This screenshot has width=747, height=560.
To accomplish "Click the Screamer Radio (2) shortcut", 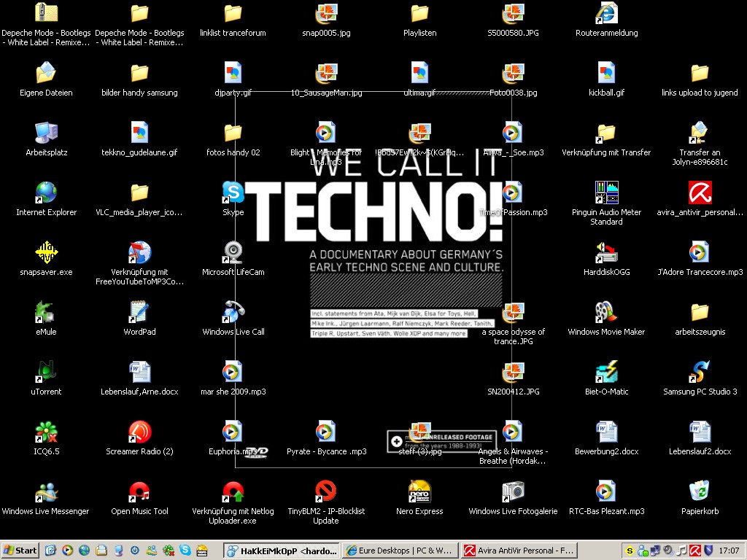I will [x=139, y=432].
